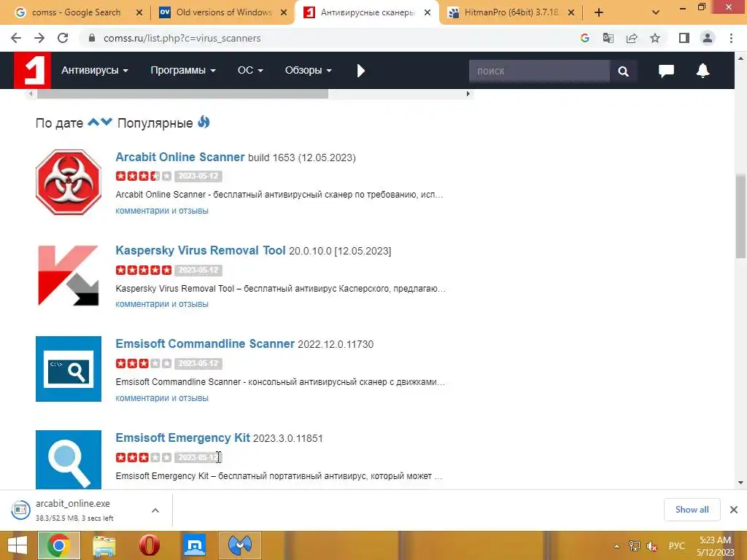Click the muted volume tray icon
Viewport: 747px width, 560px height.
651,545
